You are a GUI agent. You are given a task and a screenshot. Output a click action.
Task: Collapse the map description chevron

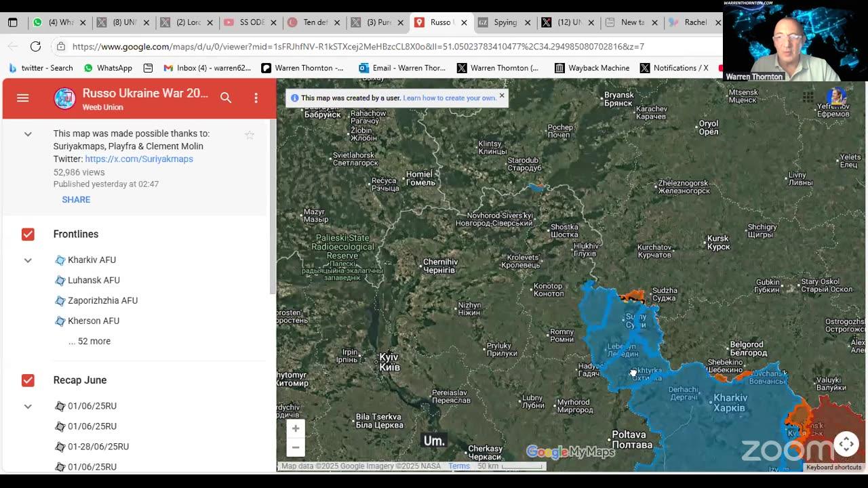pyautogui.click(x=28, y=134)
